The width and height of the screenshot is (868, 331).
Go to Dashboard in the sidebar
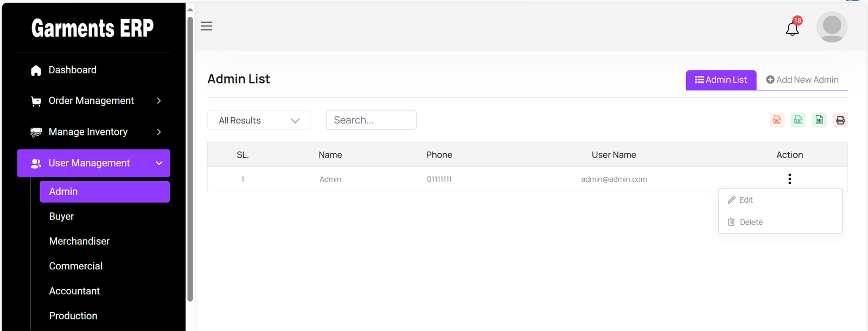pos(72,70)
